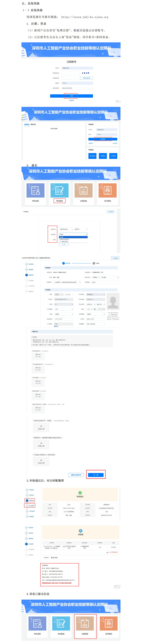The height and width of the screenshot is (644, 142).
Task: Click the blue 下一步 button in red box
Action: click(x=96, y=475)
